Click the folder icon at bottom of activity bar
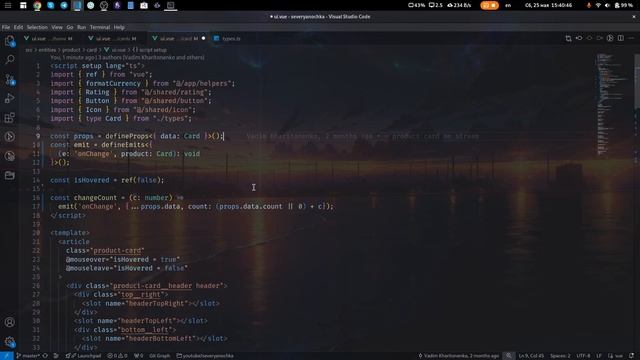640x360 pixels. tap(9, 175)
